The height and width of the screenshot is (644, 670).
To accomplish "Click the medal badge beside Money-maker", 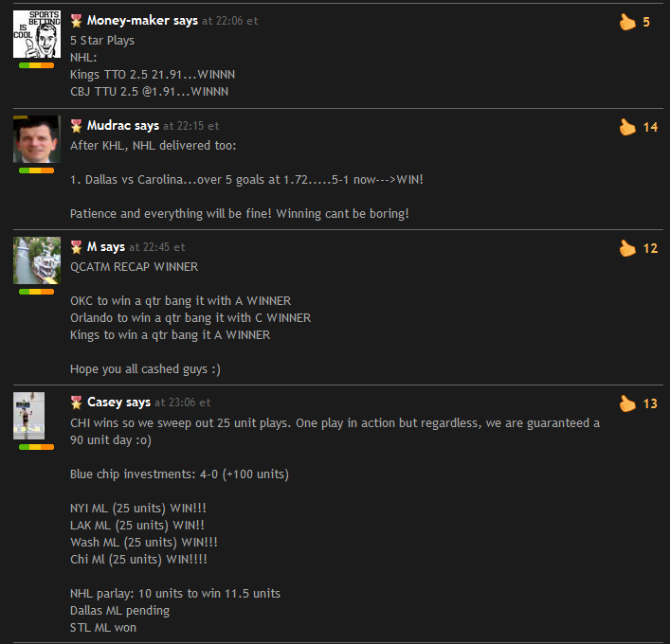I will coord(77,21).
